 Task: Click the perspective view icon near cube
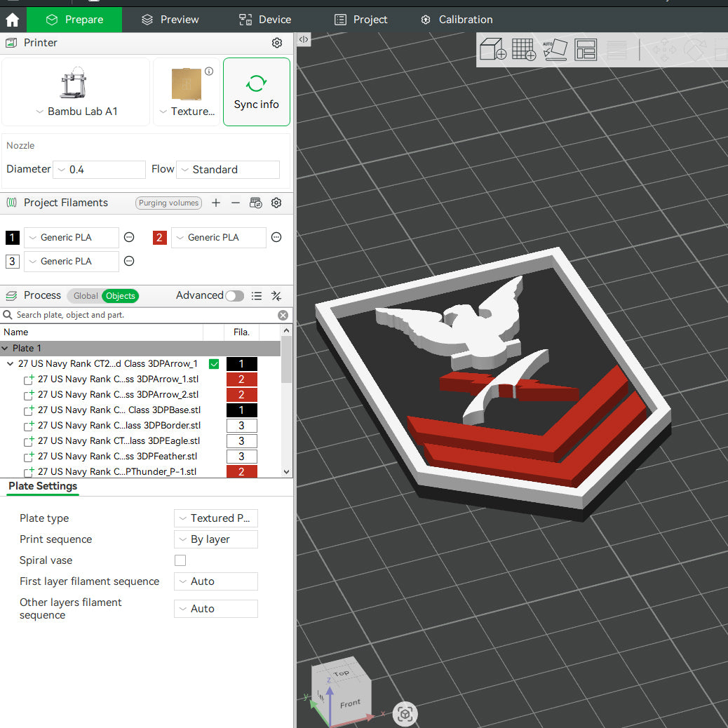click(x=405, y=713)
